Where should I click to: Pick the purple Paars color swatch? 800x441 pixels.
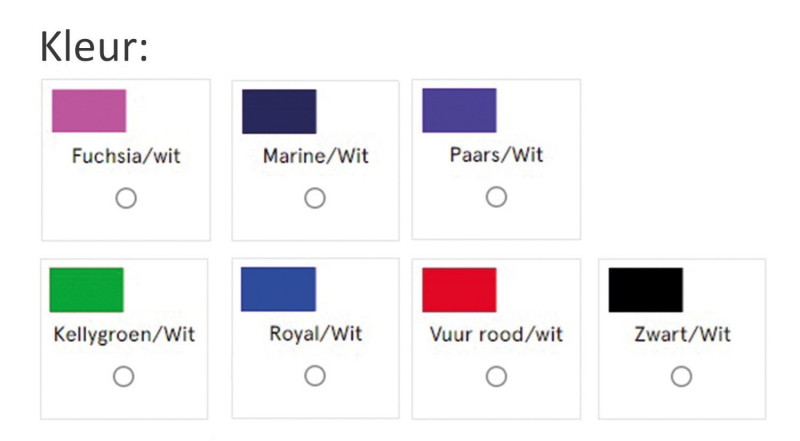point(459,110)
